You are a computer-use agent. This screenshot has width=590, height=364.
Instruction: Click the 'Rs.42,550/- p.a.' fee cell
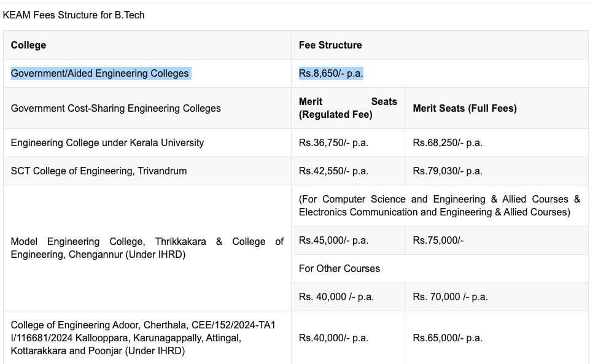click(x=333, y=171)
